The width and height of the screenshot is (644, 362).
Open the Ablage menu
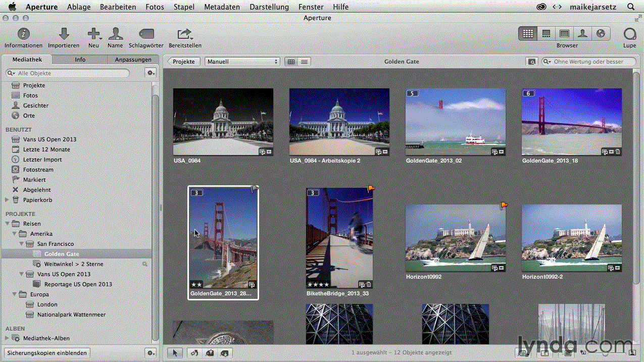pos(78,7)
